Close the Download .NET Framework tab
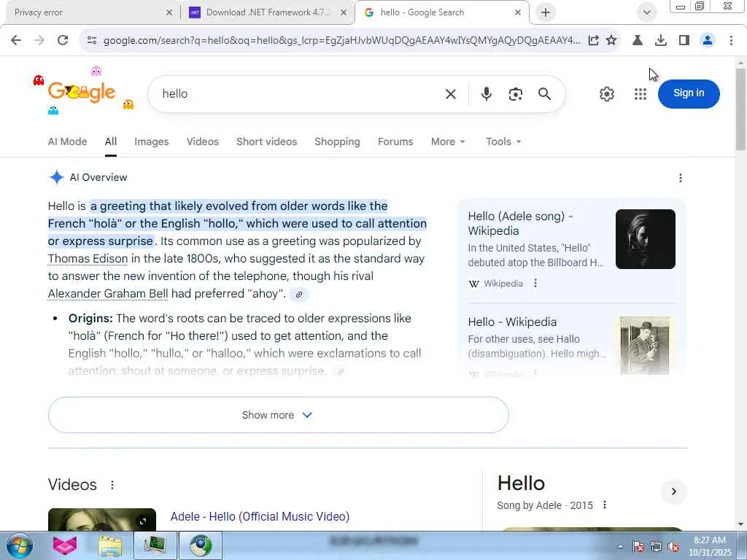 click(x=343, y=13)
